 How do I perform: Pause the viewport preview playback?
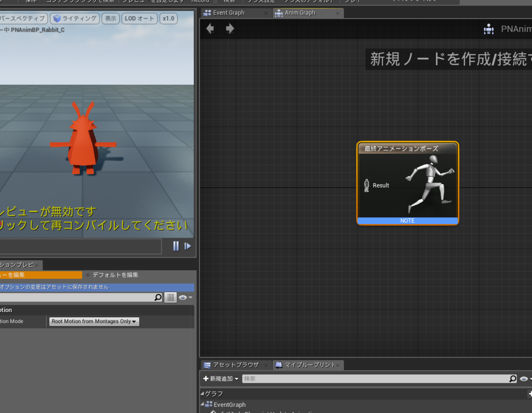point(176,246)
